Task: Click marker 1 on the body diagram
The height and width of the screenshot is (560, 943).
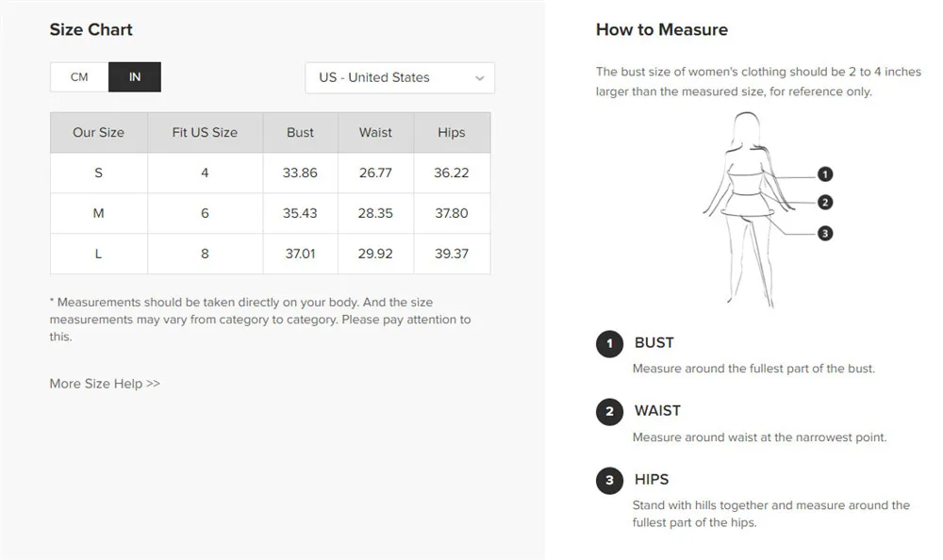Action: pyautogui.click(x=825, y=174)
